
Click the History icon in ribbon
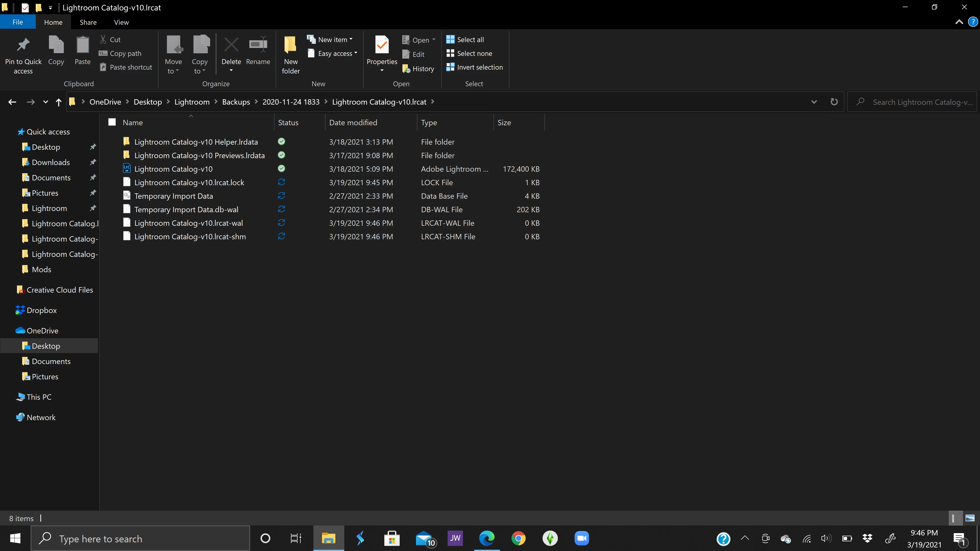tap(406, 69)
